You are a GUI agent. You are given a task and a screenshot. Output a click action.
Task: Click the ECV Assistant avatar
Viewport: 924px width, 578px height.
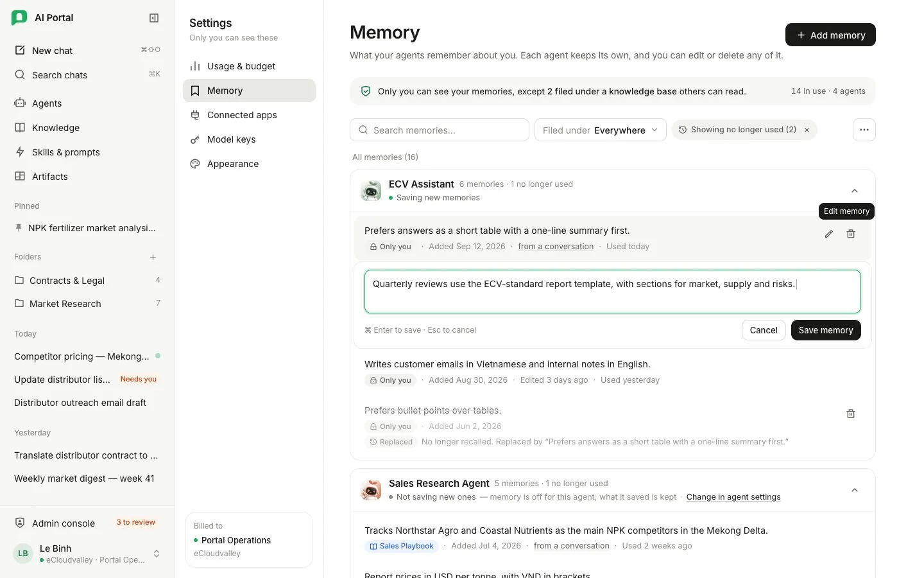[371, 191]
